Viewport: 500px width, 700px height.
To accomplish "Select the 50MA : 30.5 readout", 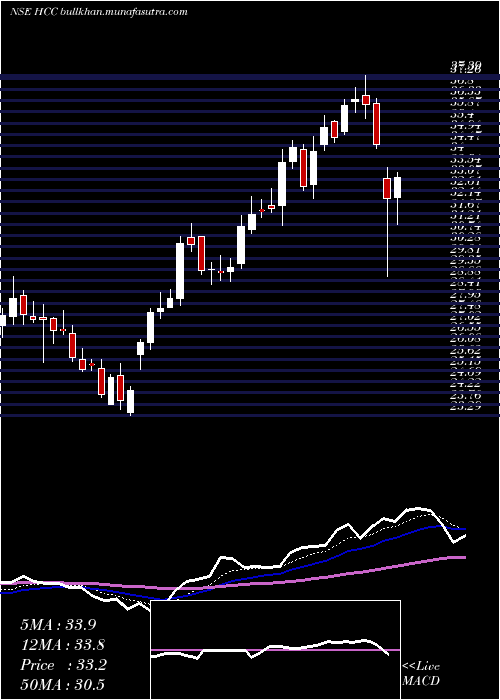I will point(63,685).
